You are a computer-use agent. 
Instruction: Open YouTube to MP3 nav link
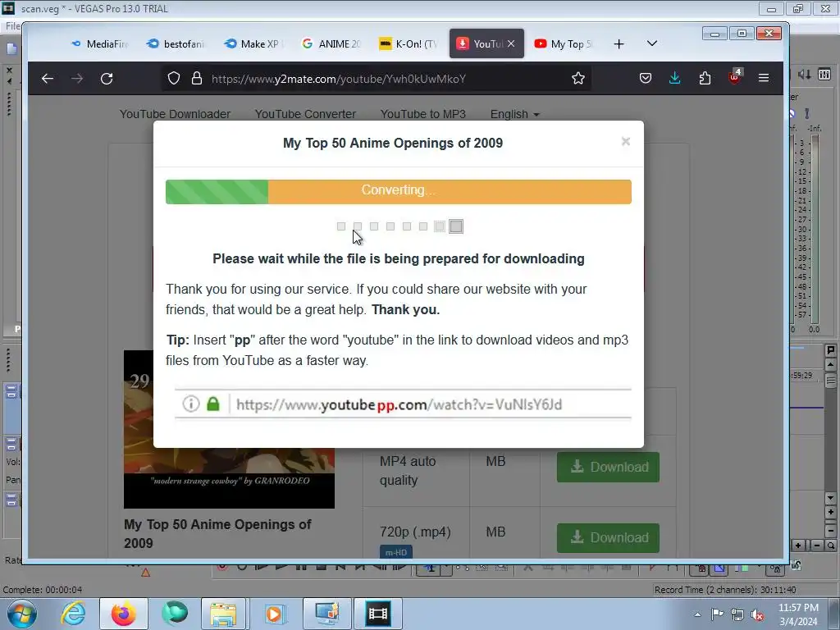coord(422,114)
